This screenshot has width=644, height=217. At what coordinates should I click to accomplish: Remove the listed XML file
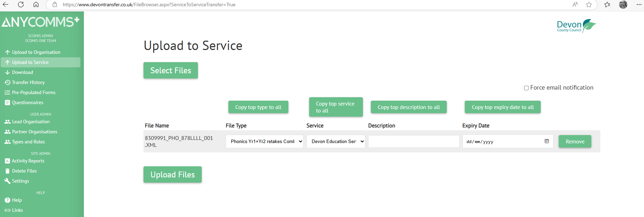coord(575,141)
